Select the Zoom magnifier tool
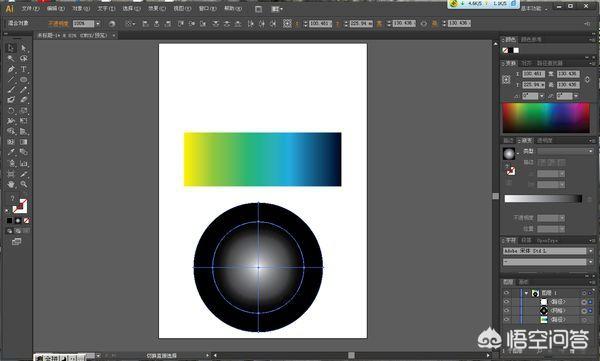The image size is (600, 361). click(24, 184)
